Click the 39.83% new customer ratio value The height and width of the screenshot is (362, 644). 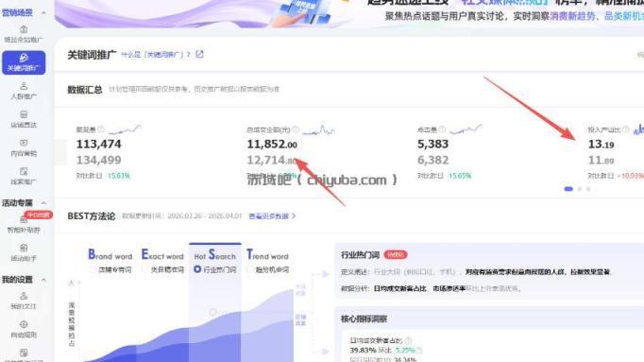[x=363, y=350]
